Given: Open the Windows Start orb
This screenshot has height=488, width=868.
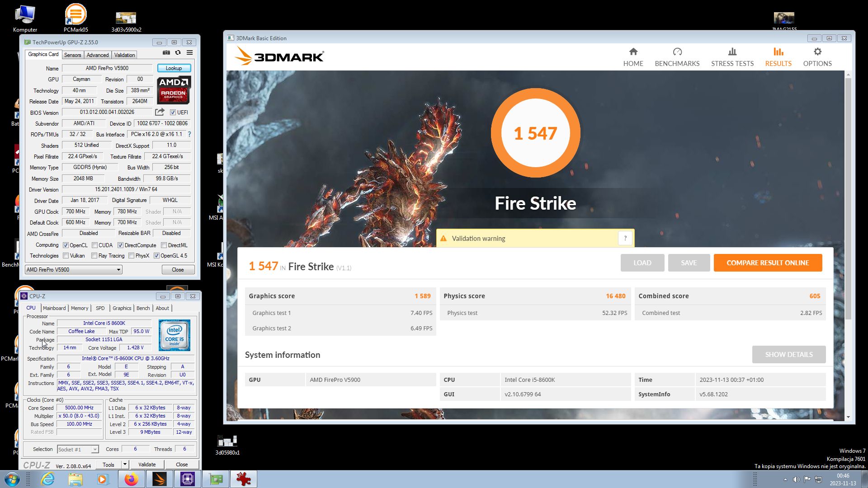Looking at the screenshot, I should tap(12, 479).
